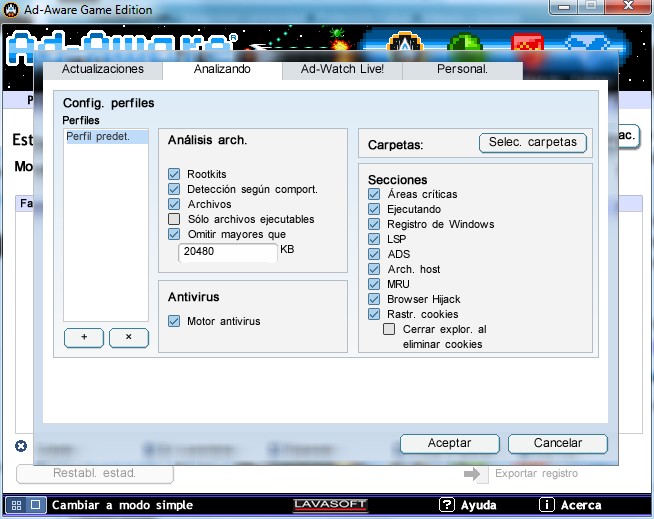This screenshot has width=654, height=519.
Task: Open the Ad-Watch Live! tab
Action: [x=342, y=69]
